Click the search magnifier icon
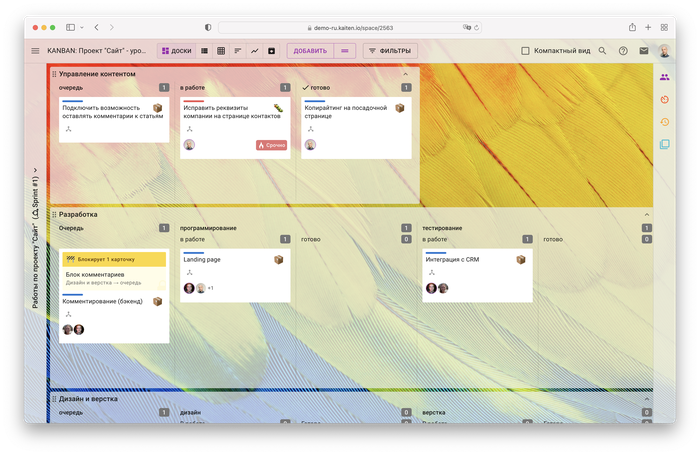 point(602,50)
